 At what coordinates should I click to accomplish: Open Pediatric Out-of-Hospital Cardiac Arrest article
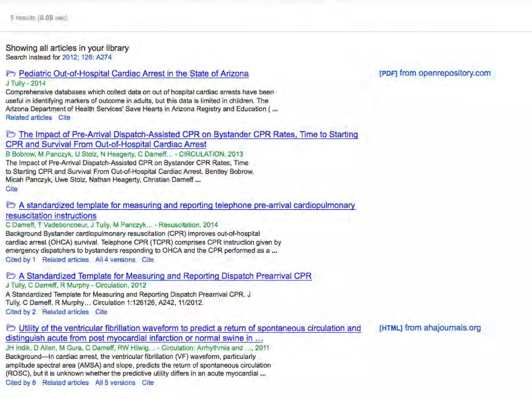coord(134,74)
